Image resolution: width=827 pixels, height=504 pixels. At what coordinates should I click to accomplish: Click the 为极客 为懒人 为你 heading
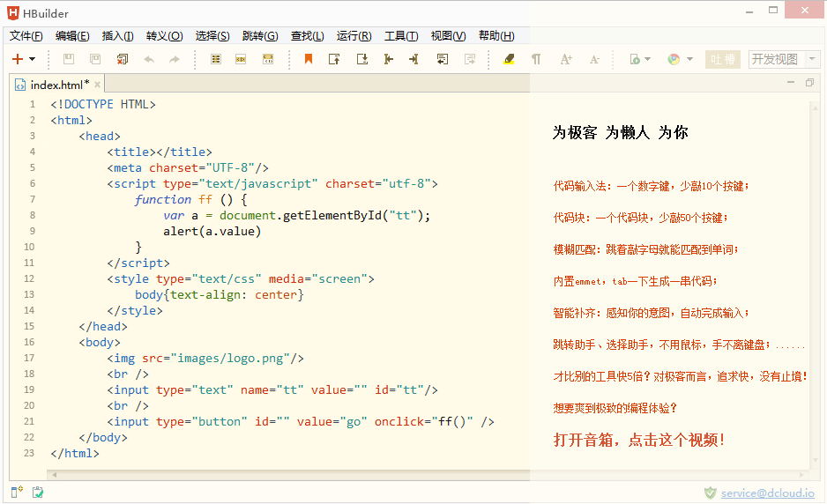coord(621,132)
